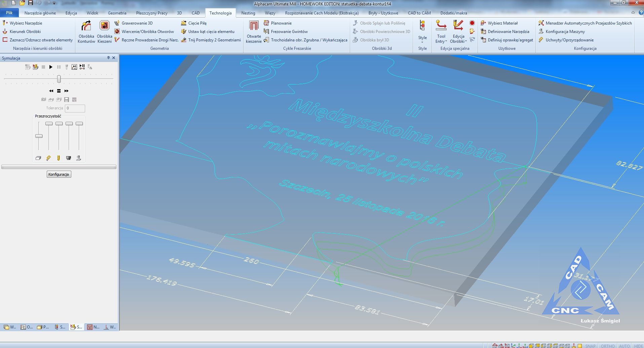The height and width of the screenshot is (348, 644).
Task: Open Konfiguracja Maszyny
Action: [x=562, y=31]
